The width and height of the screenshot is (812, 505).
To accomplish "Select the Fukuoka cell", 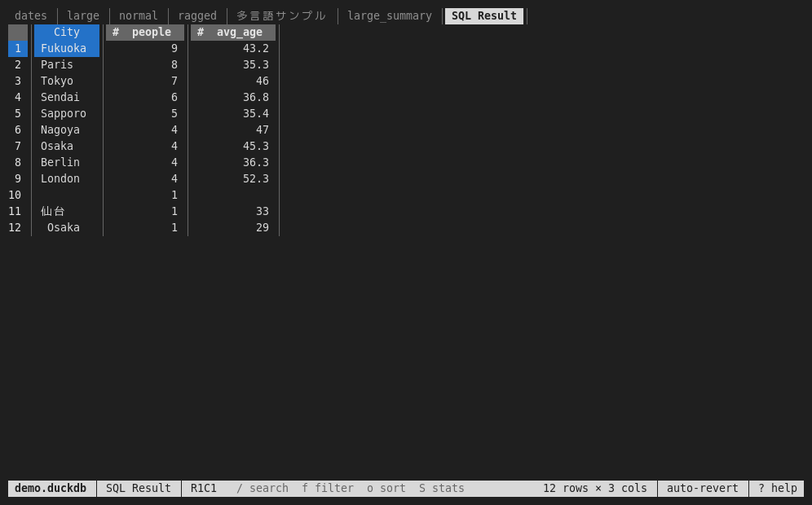I will [67, 49].
